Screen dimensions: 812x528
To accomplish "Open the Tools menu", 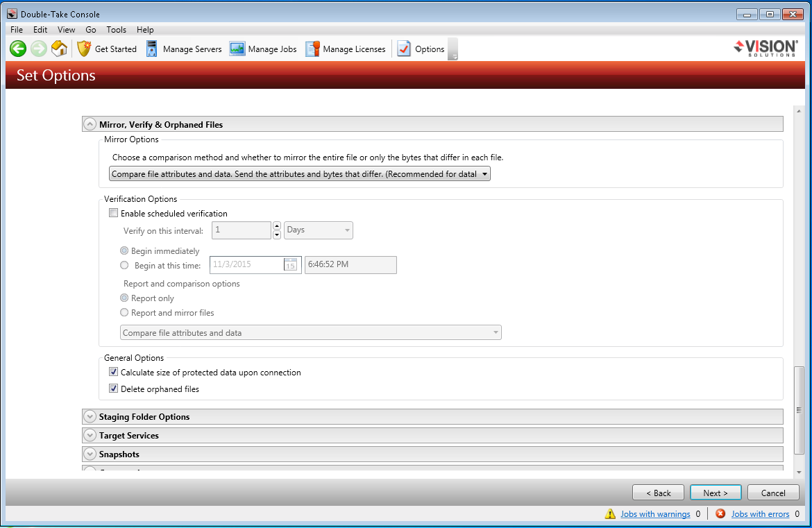I will tap(116, 30).
